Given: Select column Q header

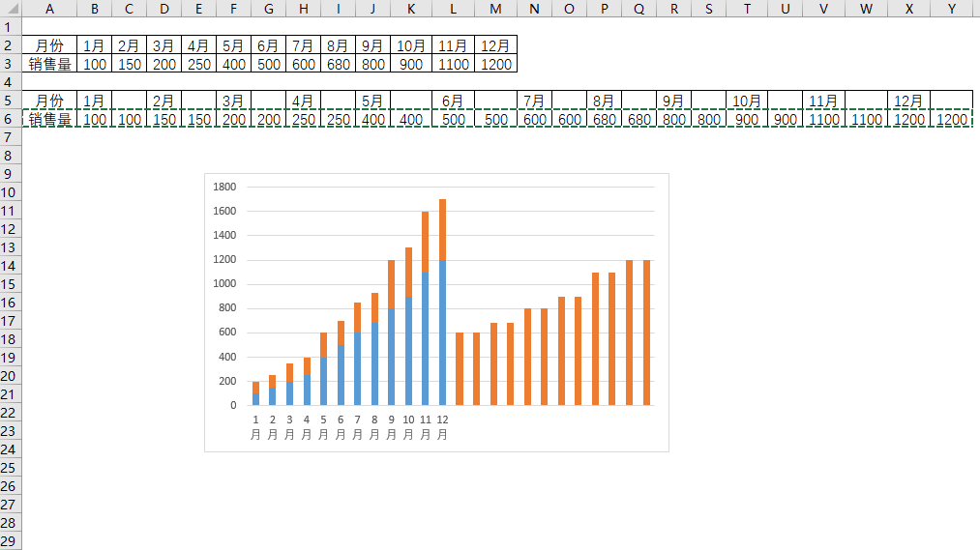Looking at the screenshot, I should pos(638,9).
